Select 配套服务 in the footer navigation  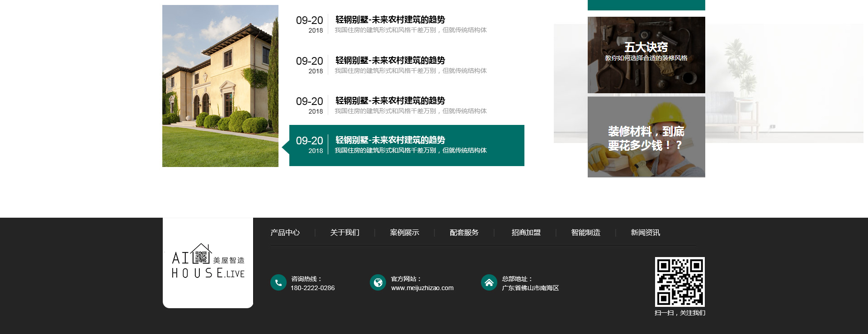[x=464, y=233]
